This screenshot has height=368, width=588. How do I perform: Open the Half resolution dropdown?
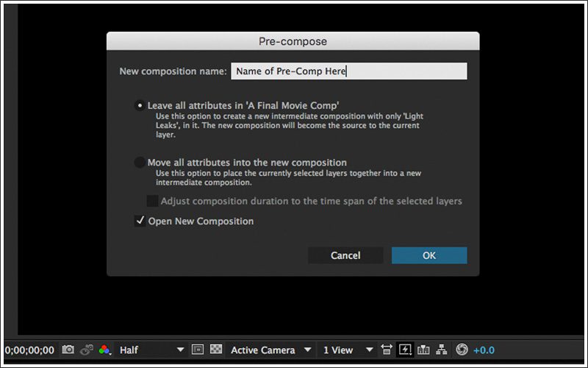point(151,350)
